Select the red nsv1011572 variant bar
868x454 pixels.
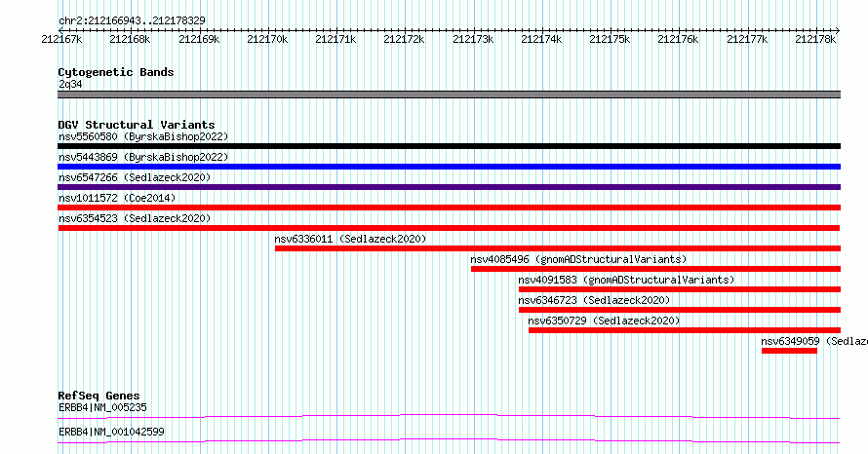[449, 208]
